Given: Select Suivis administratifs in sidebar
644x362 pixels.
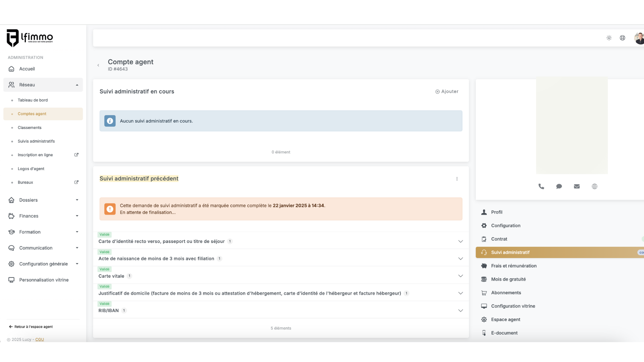Looking at the screenshot, I should pos(36,141).
